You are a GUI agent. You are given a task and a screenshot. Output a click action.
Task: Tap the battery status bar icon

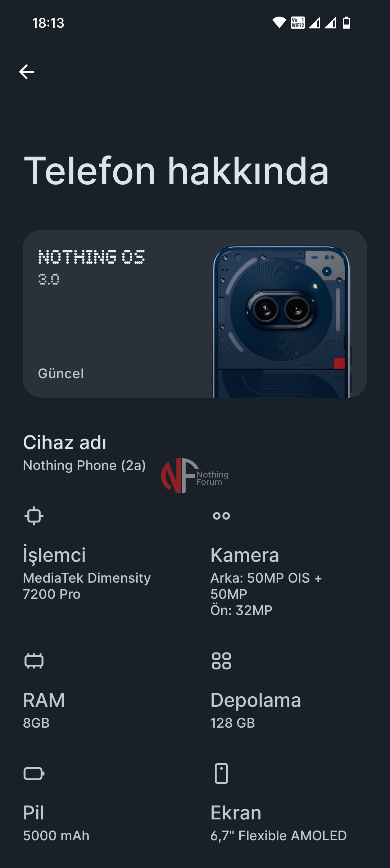click(346, 23)
